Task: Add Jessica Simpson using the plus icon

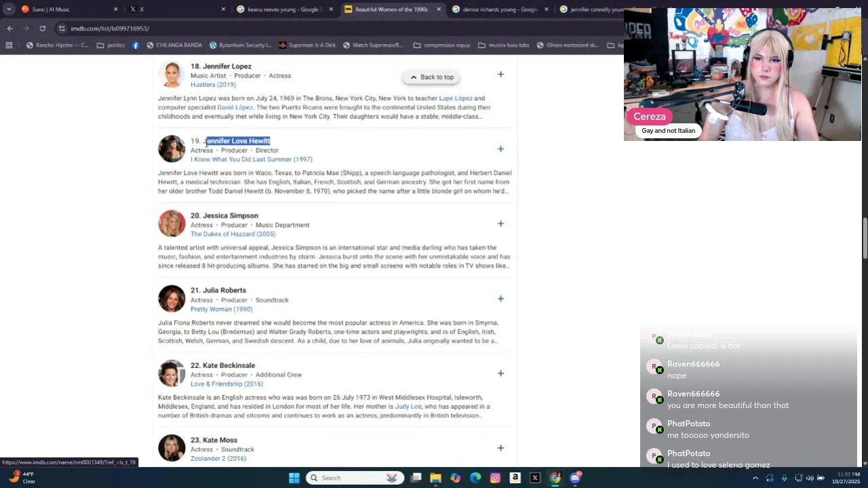Action: [500, 224]
